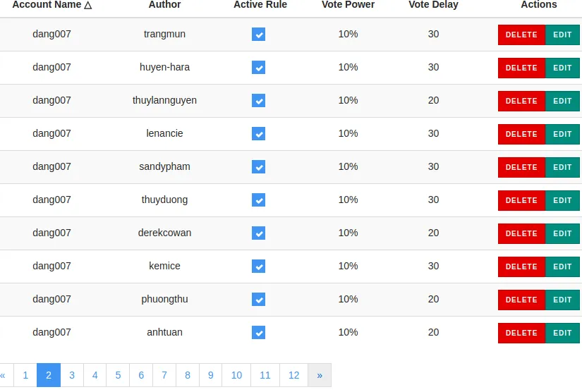Go to next pagination page arrow
This screenshot has height=392, width=582.
[x=320, y=375]
